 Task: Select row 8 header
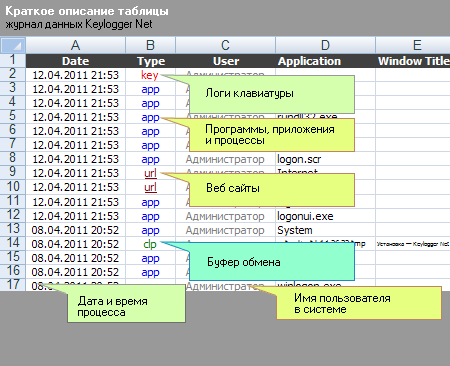click(13, 158)
